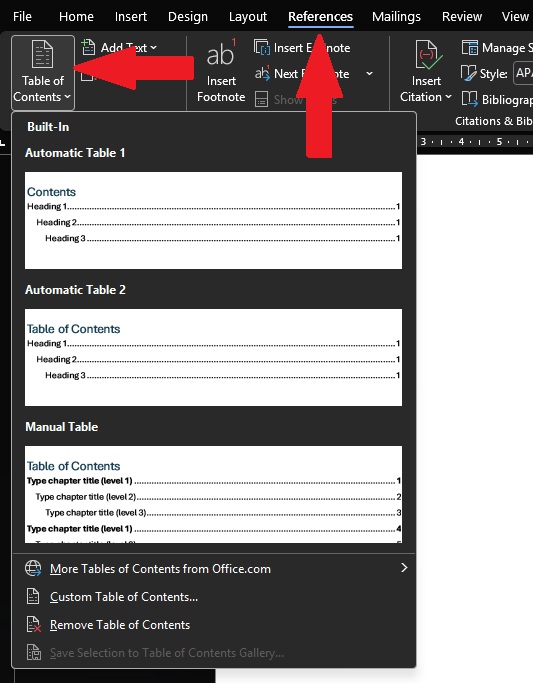
Task: Open the Table of Contents dropdown button
Action: [43, 73]
